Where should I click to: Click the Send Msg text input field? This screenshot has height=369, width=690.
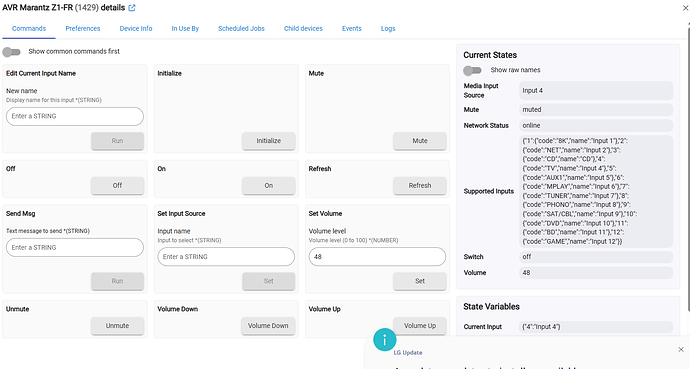(75, 248)
